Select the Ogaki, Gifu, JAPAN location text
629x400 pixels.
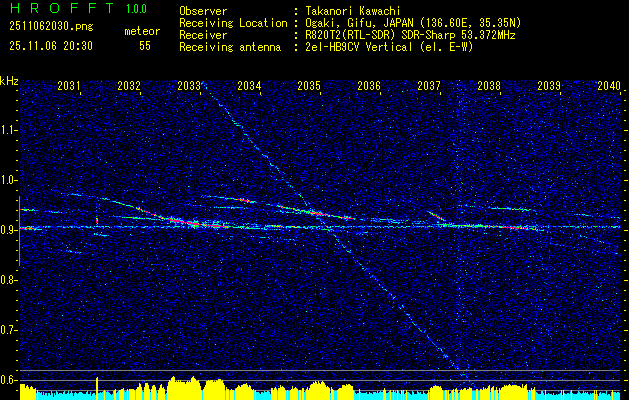(x=413, y=23)
